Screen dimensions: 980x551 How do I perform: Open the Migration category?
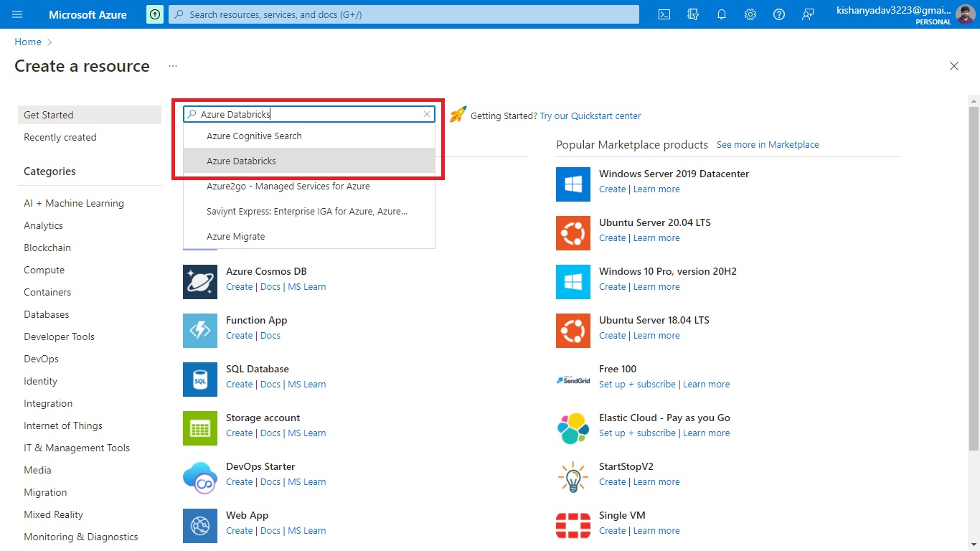click(45, 492)
